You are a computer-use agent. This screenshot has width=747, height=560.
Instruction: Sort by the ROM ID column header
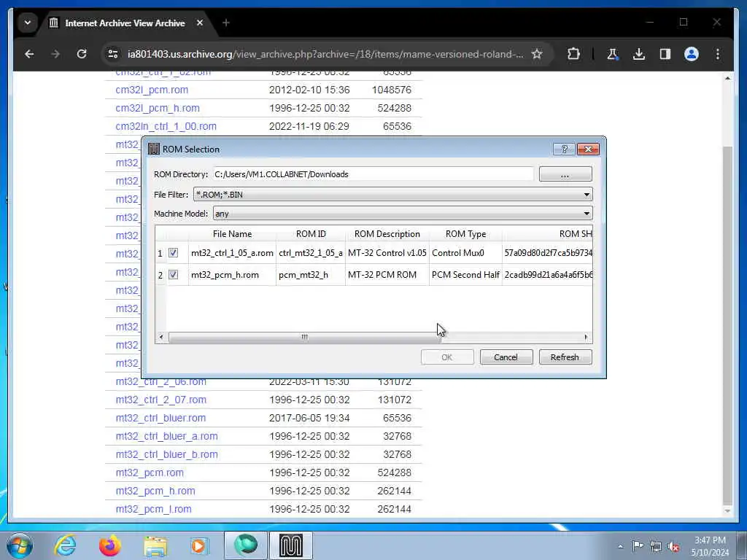point(311,234)
